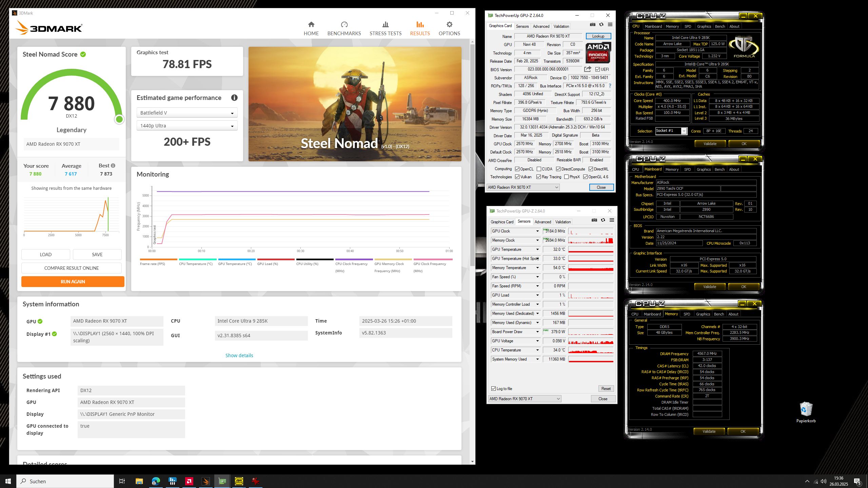Click the Best score info icon

click(x=113, y=166)
